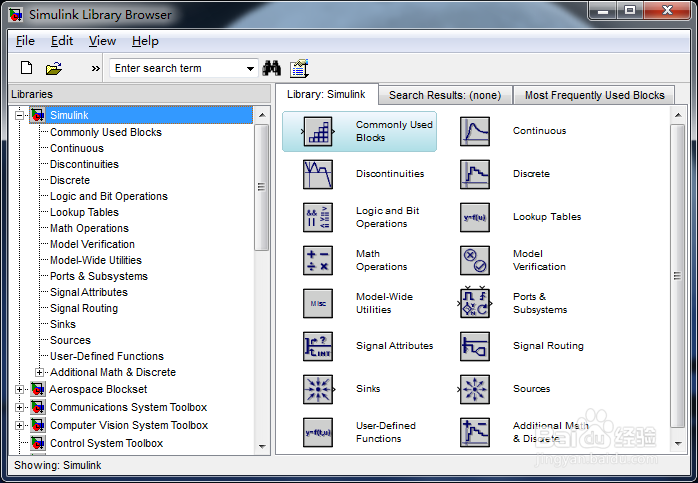Select Model Verification tree item
698x483 pixels.
click(92, 244)
